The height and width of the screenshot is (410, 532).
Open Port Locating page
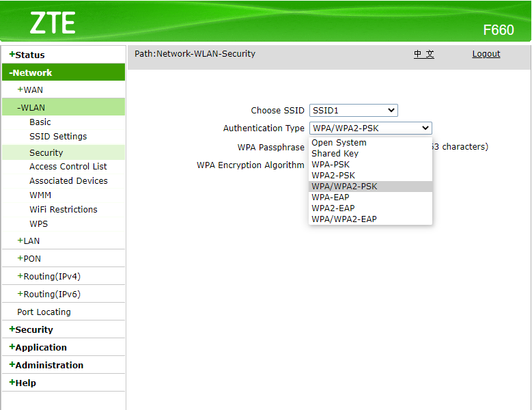click(44, 312)
